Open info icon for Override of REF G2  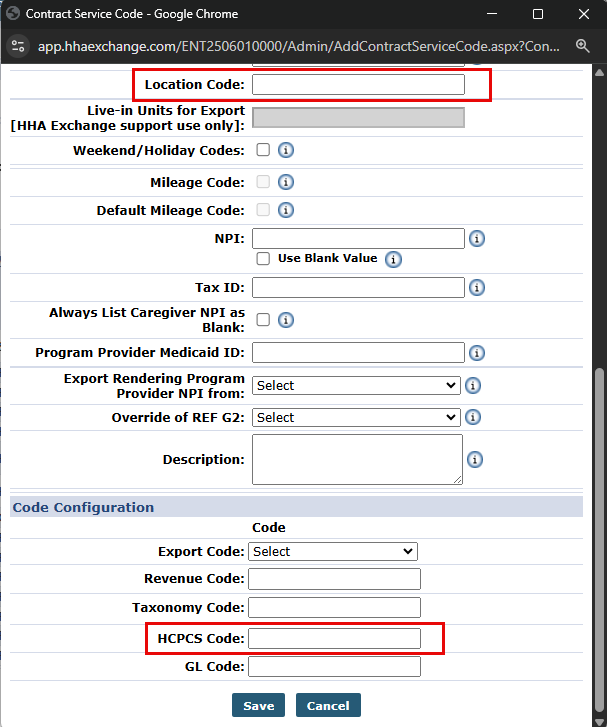coord(473,417)
